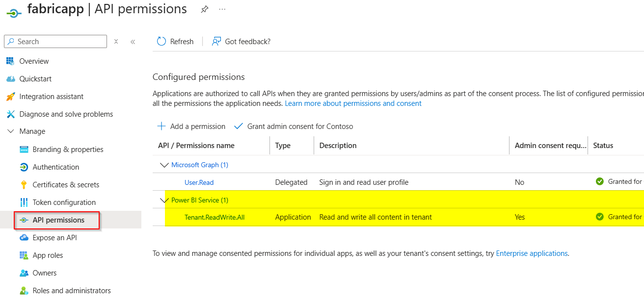
Task: Click the Description column header
Action: point(338,146)
